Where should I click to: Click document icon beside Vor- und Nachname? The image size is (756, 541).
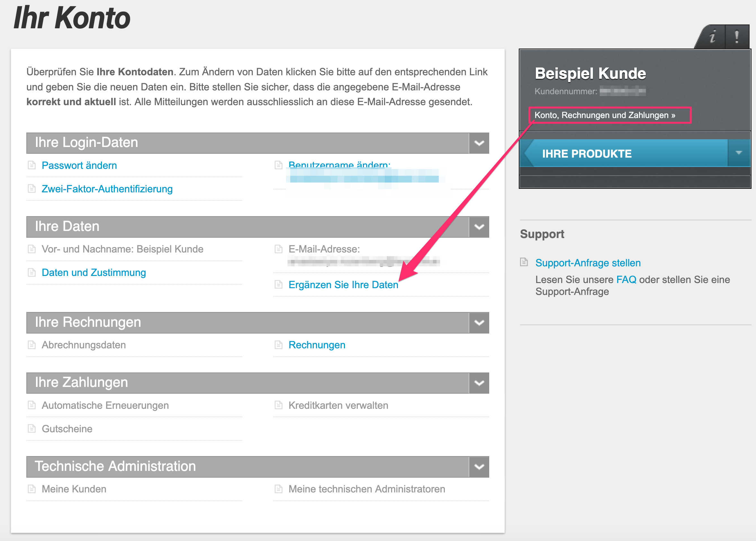32,249
